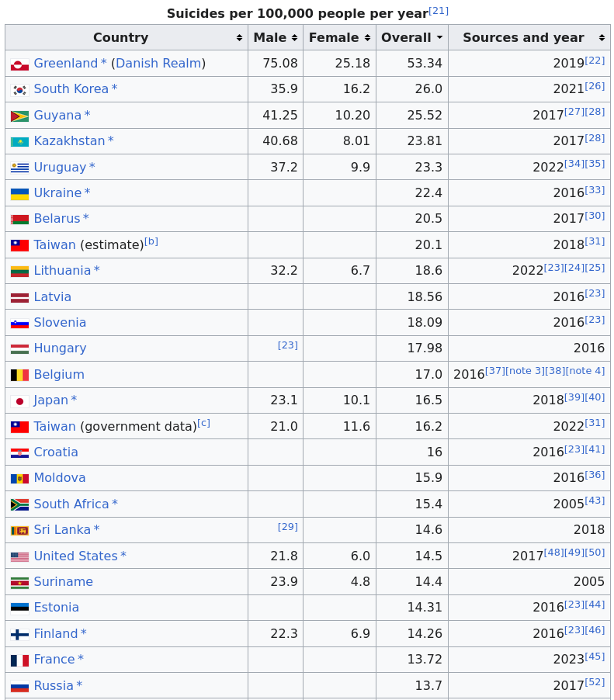Click the South Korea flag icon
Screen dimensions: 614x700
pyautogui.click(x=19, y=90)
